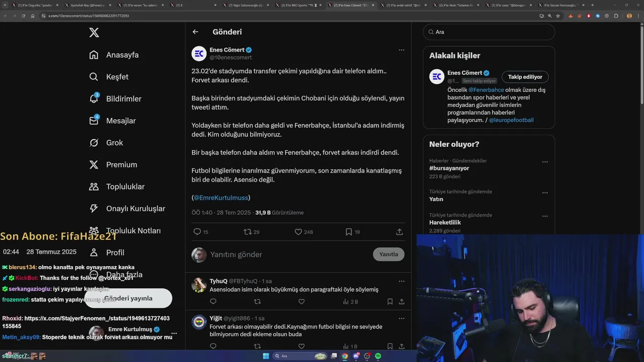Open Chrome from the taskbar
This screenshot has height=362, width=644.
(345, 356)
